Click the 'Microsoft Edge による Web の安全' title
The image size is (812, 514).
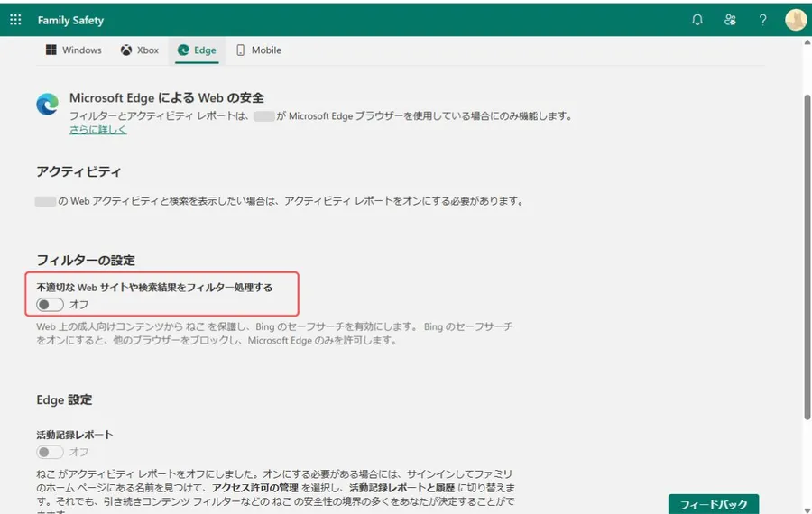[167, 97]
